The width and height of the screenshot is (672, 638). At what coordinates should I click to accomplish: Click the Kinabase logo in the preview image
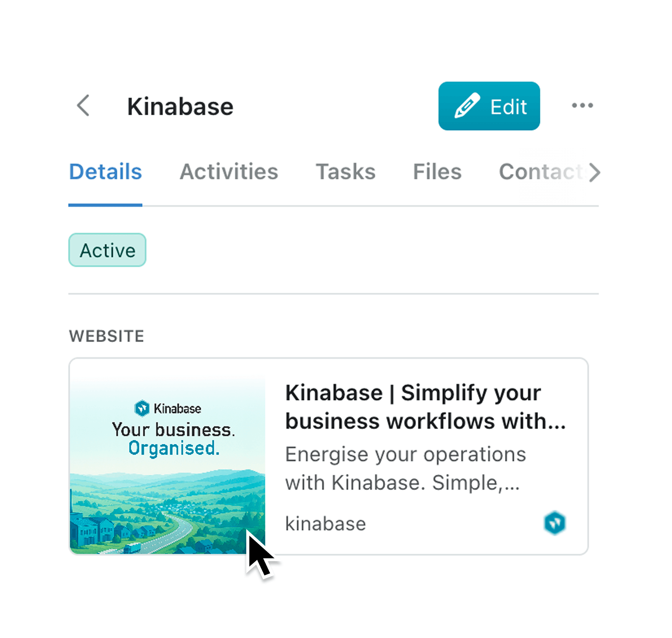(x=169, y=408)
